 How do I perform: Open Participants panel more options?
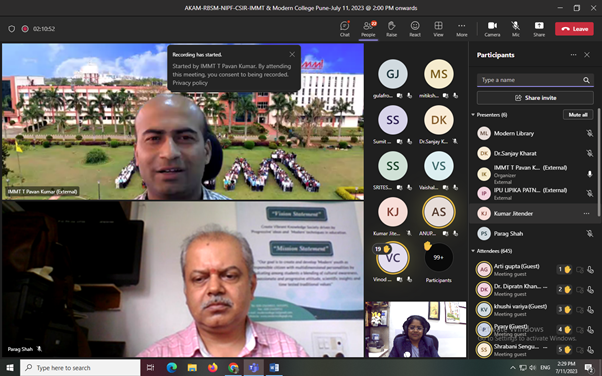[573, 55]
